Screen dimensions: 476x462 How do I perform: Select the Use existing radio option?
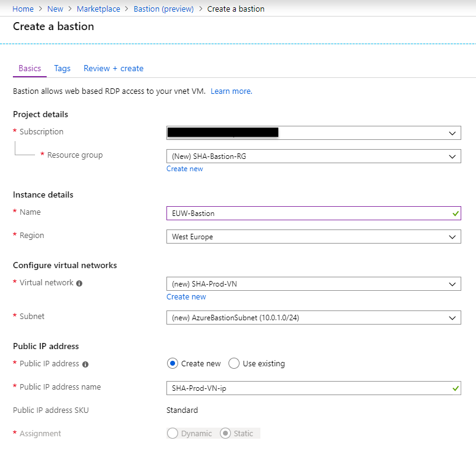(234, 363)
